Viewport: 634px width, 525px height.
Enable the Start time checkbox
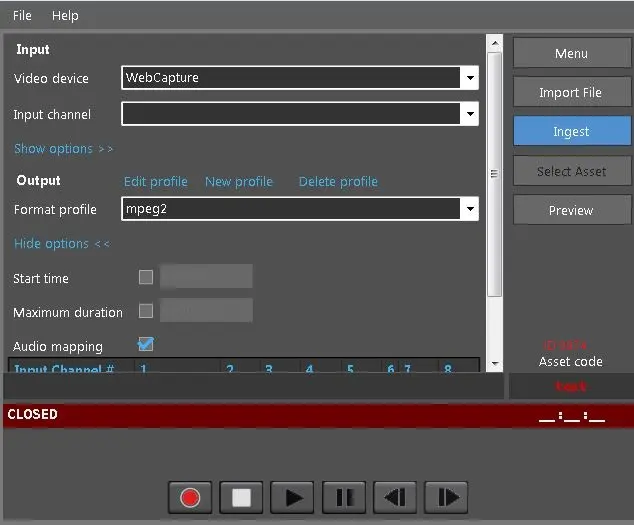(146, 277)
